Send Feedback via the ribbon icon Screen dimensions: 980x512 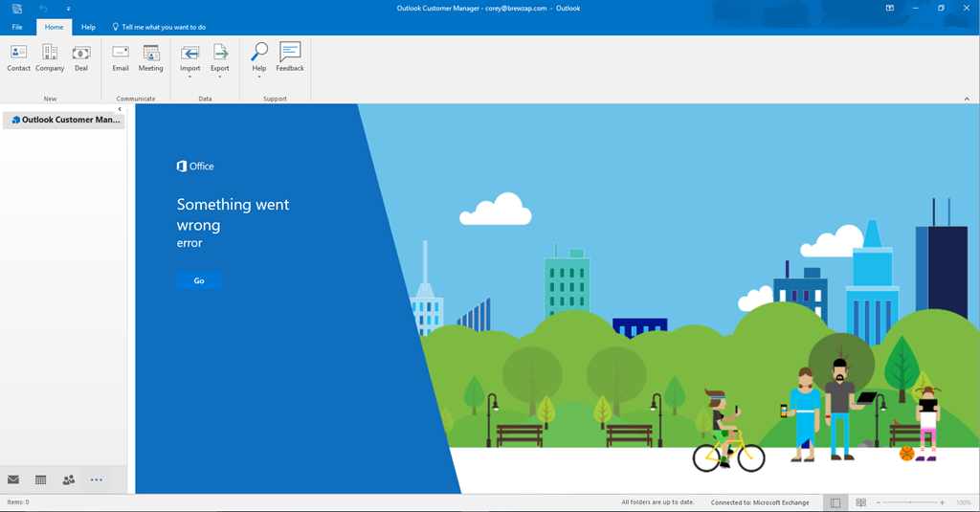point(290,57)
